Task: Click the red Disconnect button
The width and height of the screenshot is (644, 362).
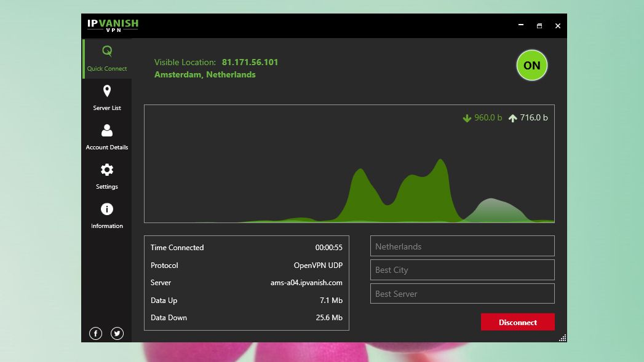Action: 517,322
